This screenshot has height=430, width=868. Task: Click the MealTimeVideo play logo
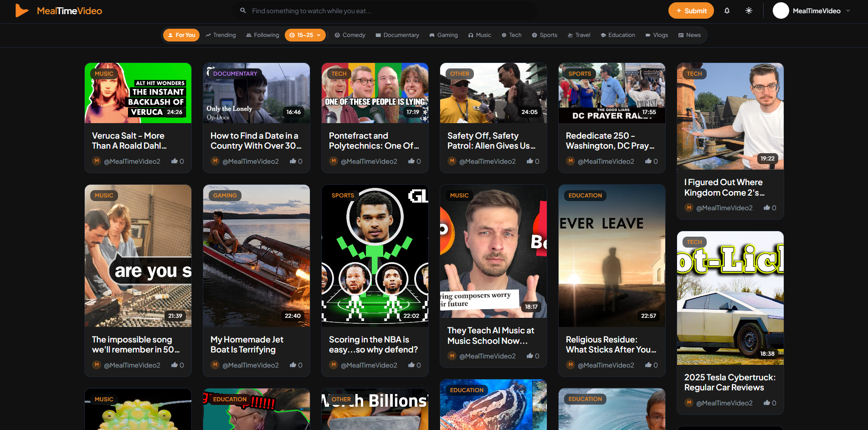tap(21, 10)
